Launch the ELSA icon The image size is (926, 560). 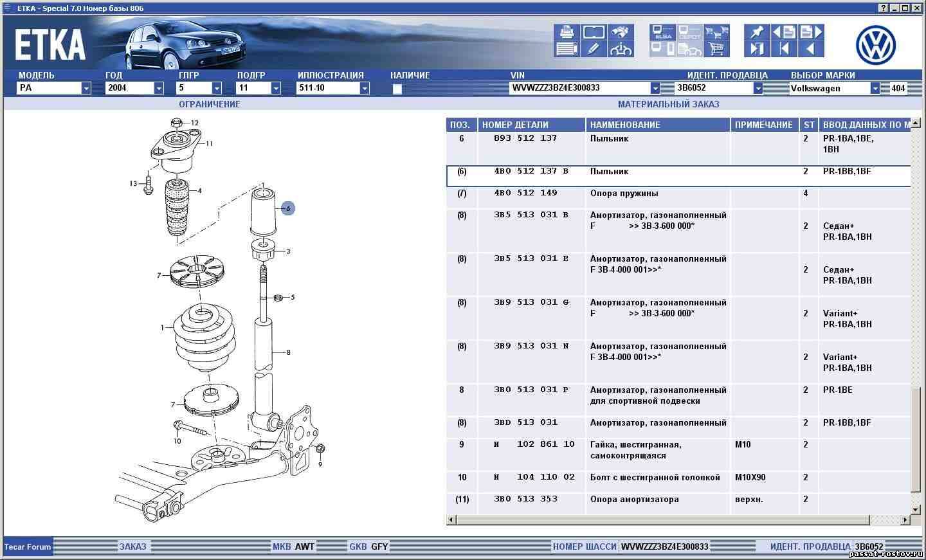click(662, 32)
